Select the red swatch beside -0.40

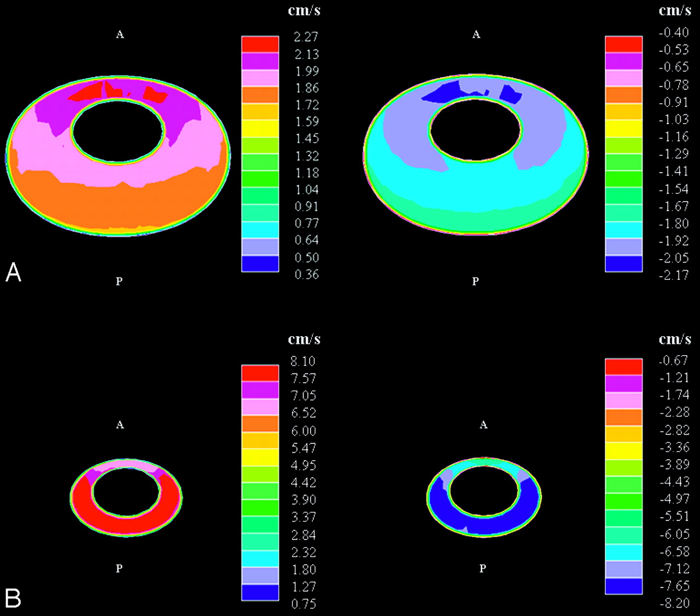[624, 44]
